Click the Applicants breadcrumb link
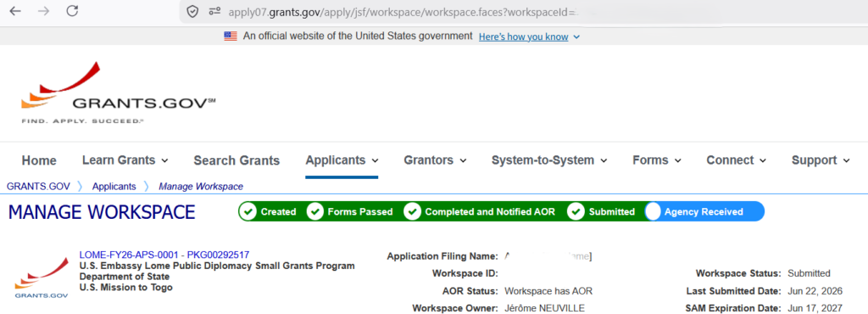This screenshot has width=868, height=314. 114,187
